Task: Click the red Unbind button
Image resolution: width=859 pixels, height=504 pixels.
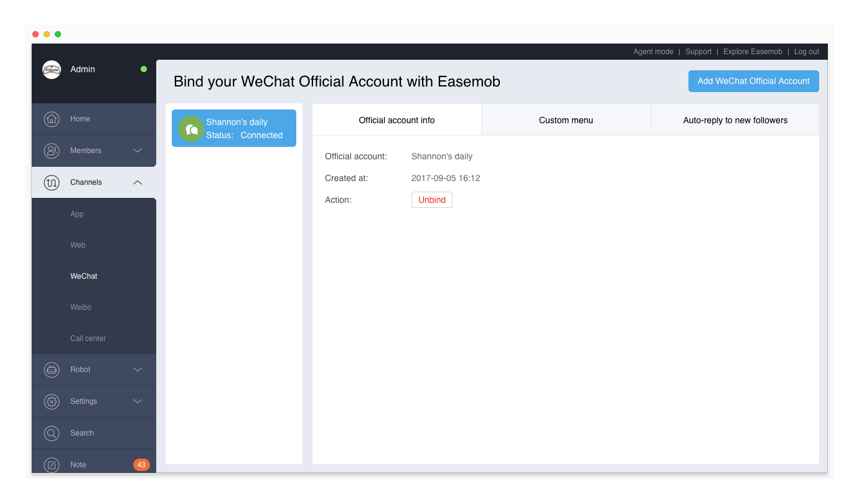Action: click(x=432, y=200)
